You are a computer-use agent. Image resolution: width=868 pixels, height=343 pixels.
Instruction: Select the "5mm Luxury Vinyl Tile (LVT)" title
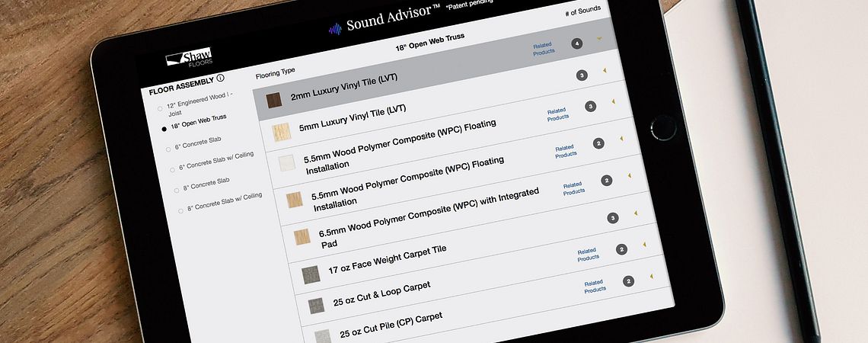pyautogui.click(x=353, y=117)
